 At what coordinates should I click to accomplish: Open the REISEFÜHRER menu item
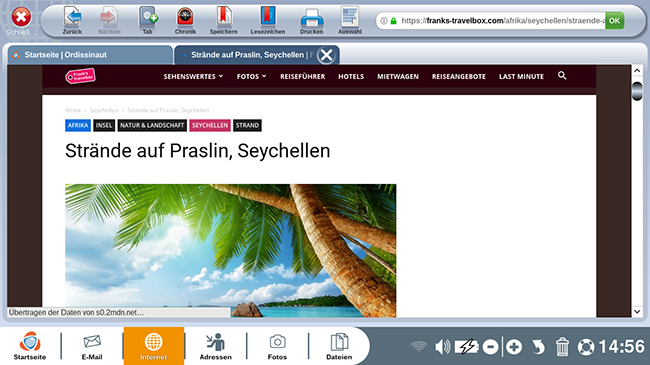pyautogui.click(x=303, y=76)
